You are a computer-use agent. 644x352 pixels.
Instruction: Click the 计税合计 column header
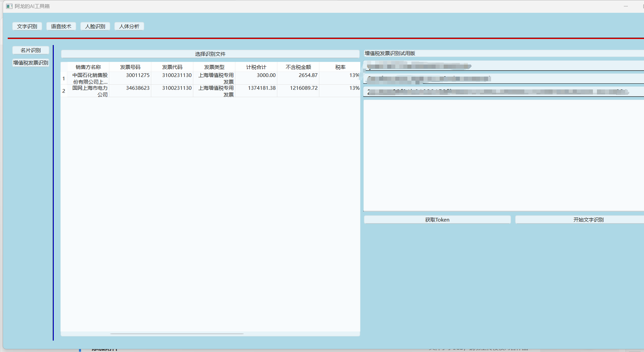click(256, 67)
